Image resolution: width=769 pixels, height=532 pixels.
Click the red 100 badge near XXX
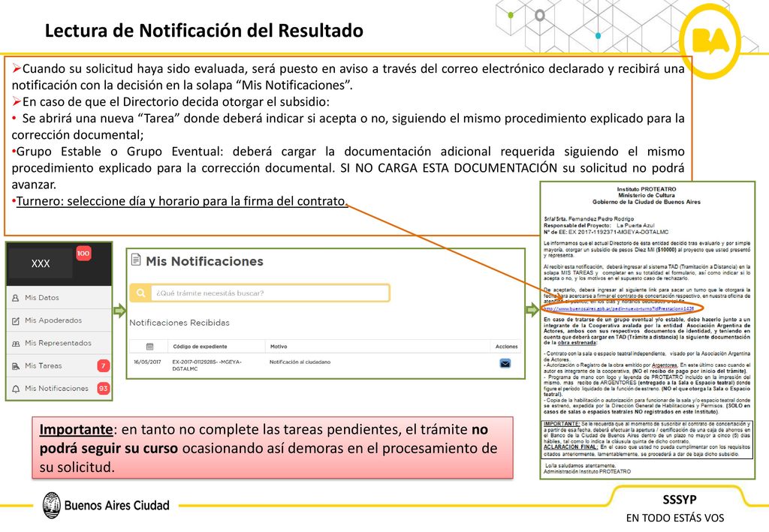(83, 254)
